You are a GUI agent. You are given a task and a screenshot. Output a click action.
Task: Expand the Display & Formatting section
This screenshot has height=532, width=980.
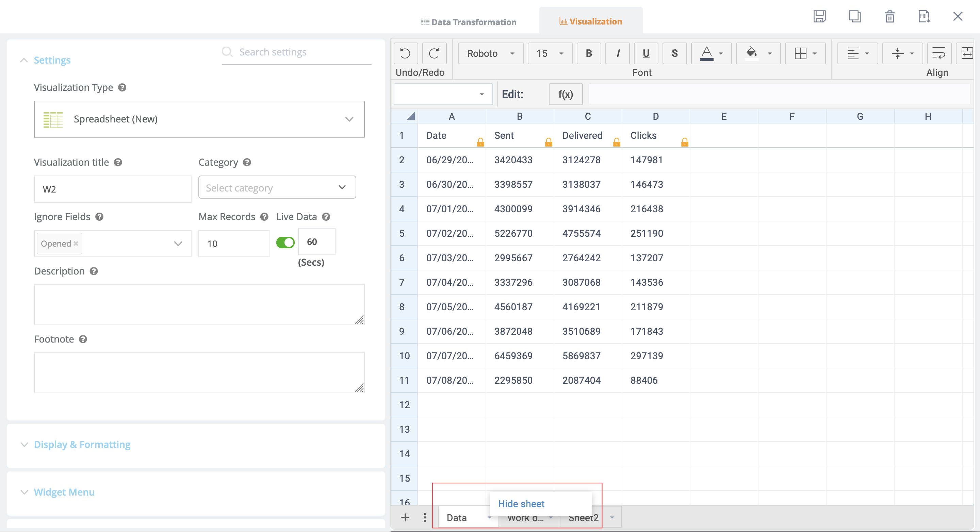pos(82,444)
